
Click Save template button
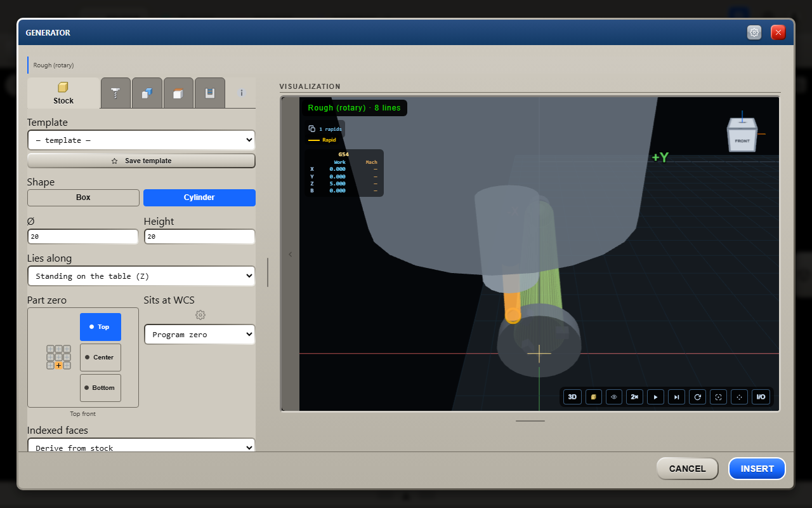(141, 161)
